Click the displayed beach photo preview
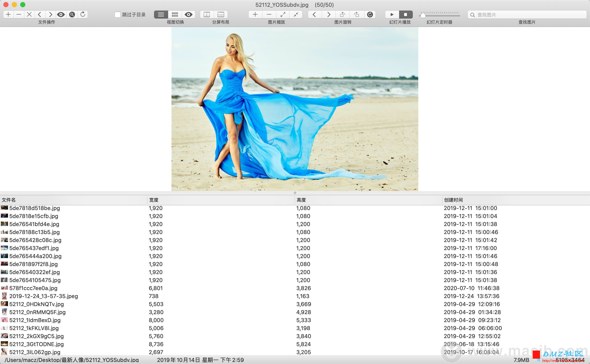The height and width of the screenshot is (364, 590). coord(295,109)
